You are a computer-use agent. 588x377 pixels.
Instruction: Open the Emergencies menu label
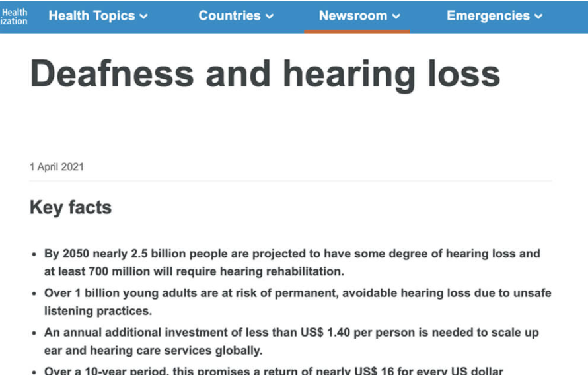click(488, 16)
